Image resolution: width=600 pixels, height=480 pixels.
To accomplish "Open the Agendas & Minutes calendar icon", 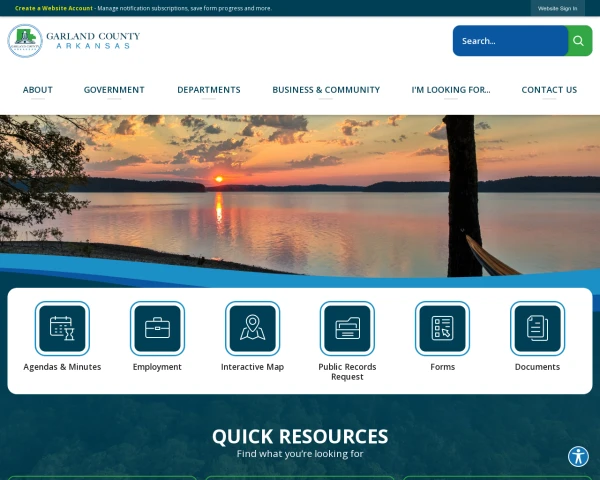I will click(62, 328).
